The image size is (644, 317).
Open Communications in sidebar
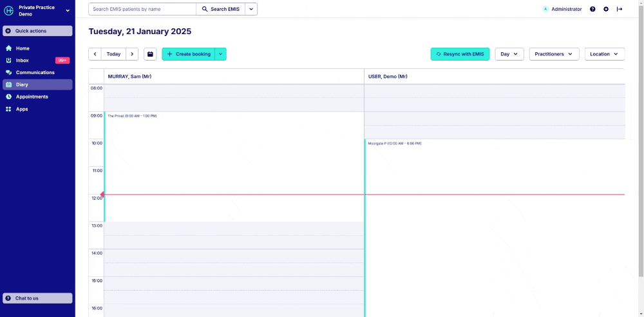click(x=35, y=72)
